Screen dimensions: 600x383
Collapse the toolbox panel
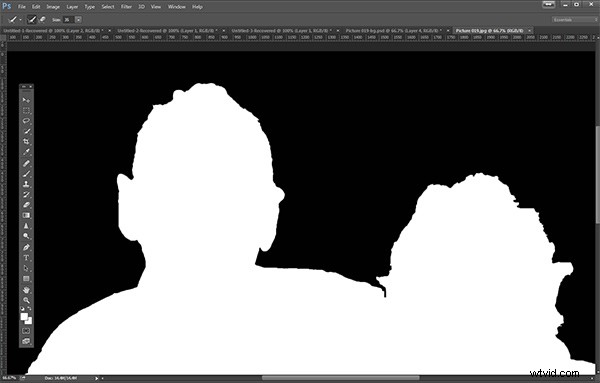[x=23, y=87]
